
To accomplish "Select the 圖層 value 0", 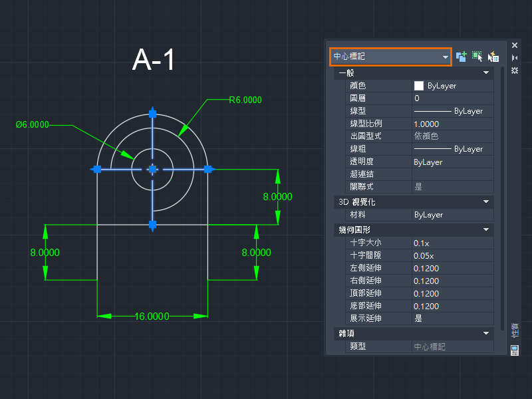I will pos(453,98).
